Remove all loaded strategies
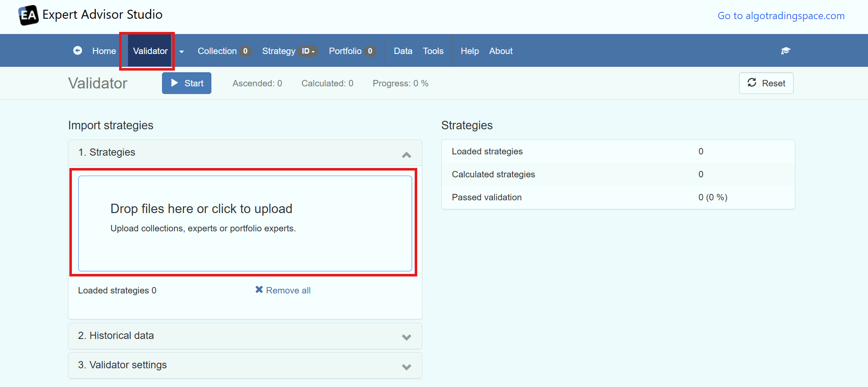 283,290
